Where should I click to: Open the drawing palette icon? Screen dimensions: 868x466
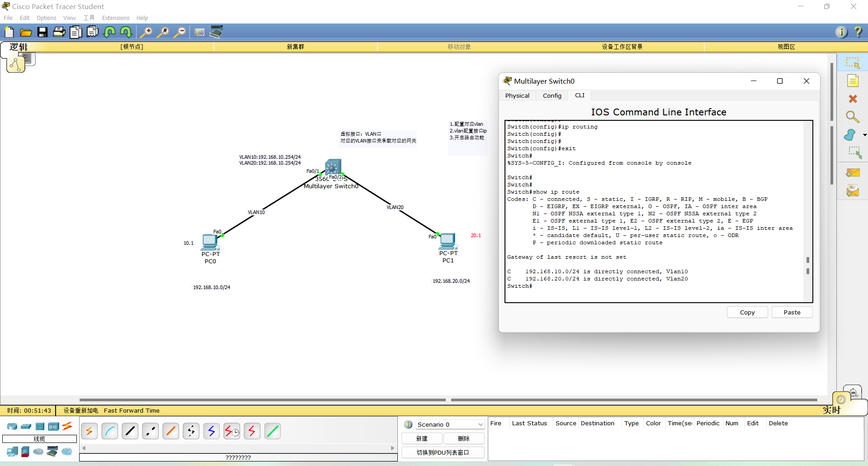click(x=199, y=32)
